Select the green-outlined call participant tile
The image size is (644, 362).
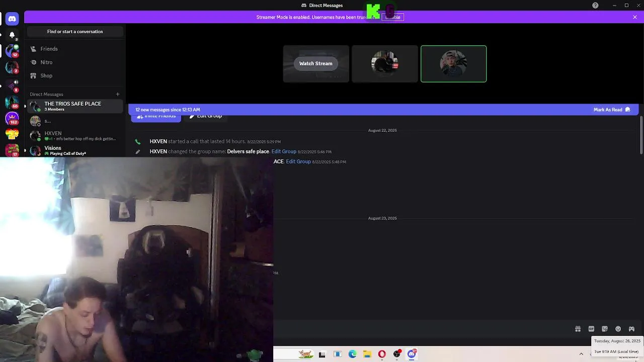tap(453, 64)
